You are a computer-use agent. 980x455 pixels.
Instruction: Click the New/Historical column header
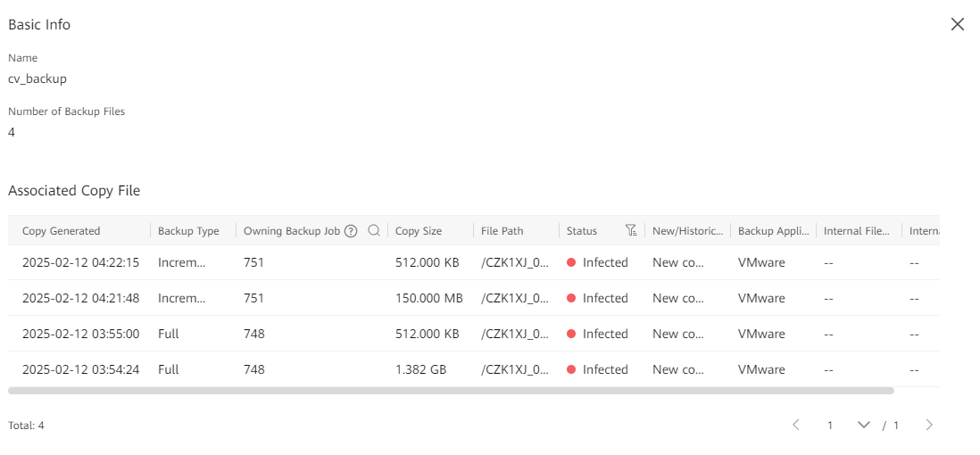[687, 231]
